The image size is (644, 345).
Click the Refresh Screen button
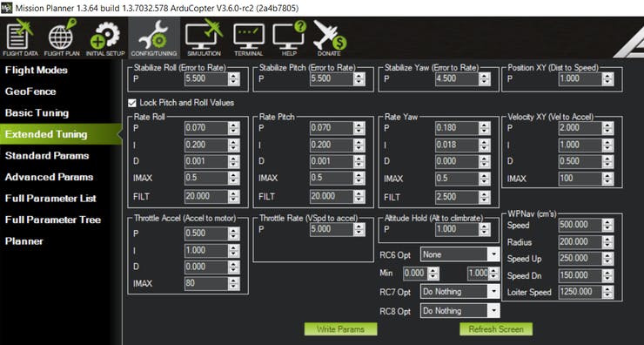coord(496,329)
